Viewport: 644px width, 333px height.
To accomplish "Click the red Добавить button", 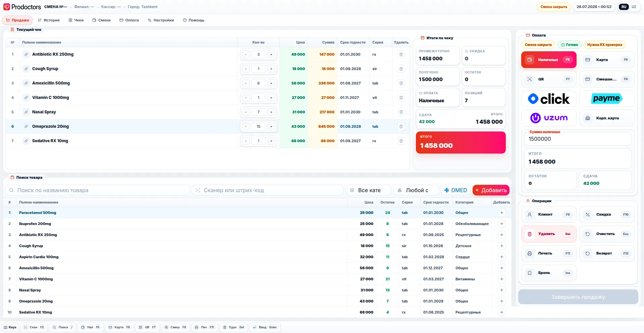I will point(491,190).
